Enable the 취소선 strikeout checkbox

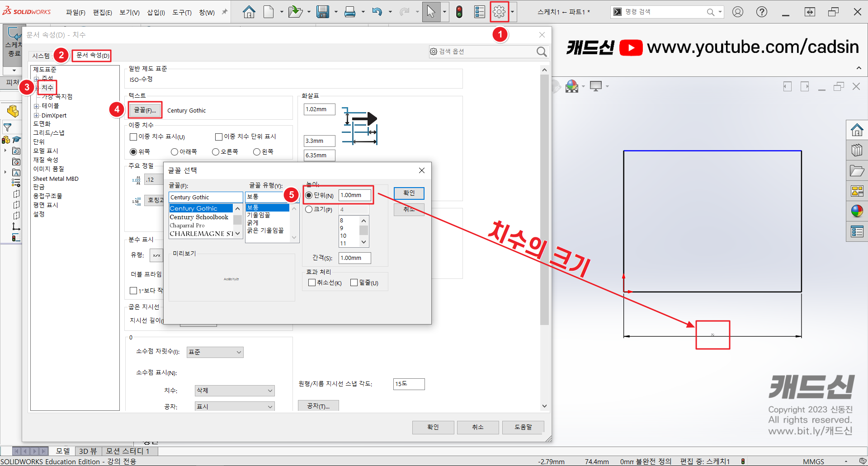(312, 282)
